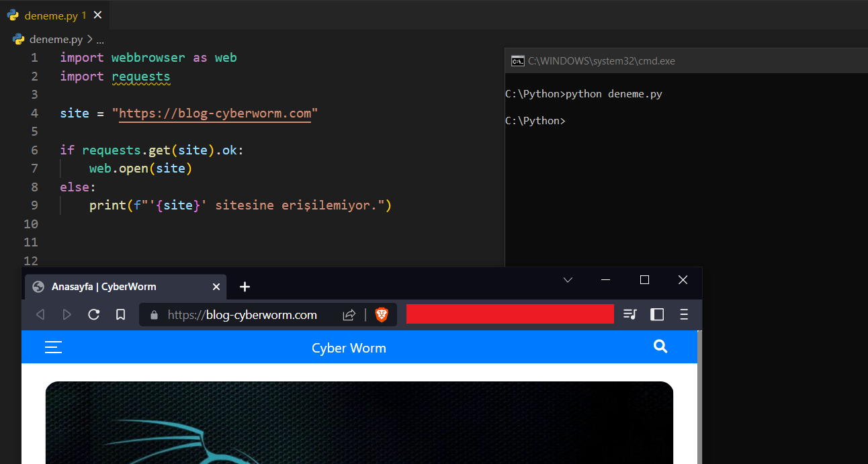Image resolution: width=868 pixels, height=464 pixels.
Task: Click the search magnifier on Cyber Worm site
Action: (x=660, y=346)
